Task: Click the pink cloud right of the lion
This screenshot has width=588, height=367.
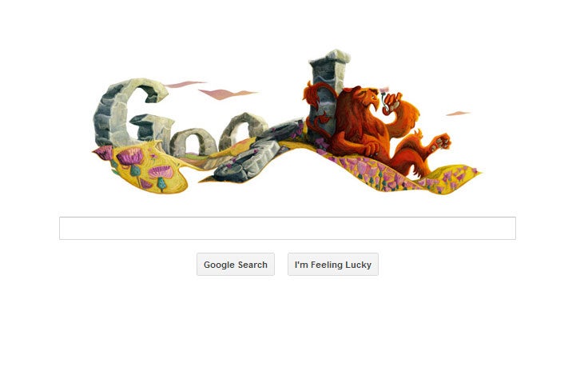Action: (x=458, y=114)
